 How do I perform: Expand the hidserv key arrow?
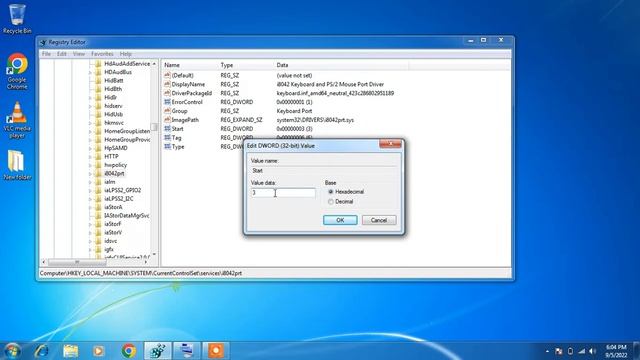tap(90, 106)
